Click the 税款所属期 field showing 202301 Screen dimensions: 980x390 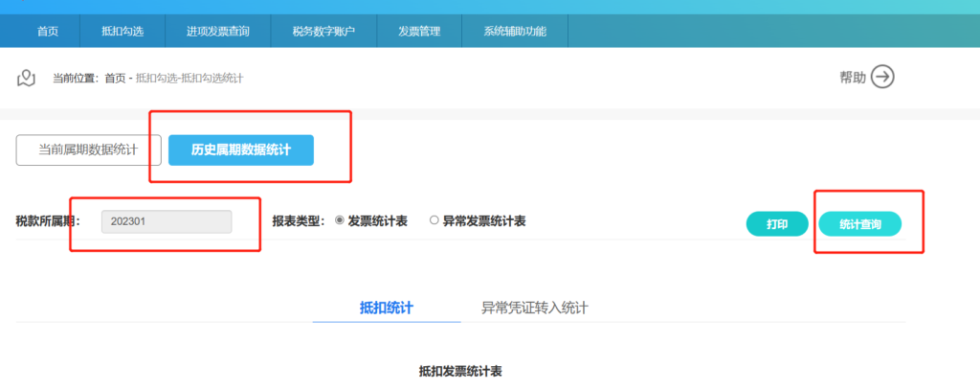167,221
